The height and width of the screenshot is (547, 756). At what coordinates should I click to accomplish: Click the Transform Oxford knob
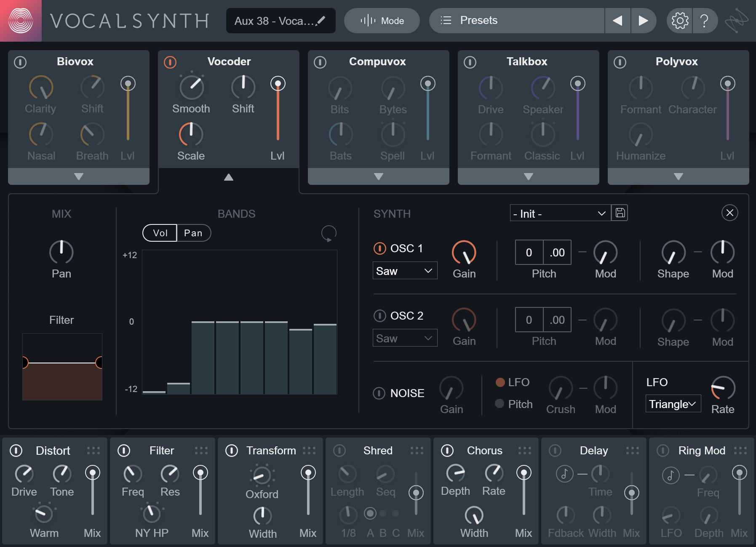262,476
